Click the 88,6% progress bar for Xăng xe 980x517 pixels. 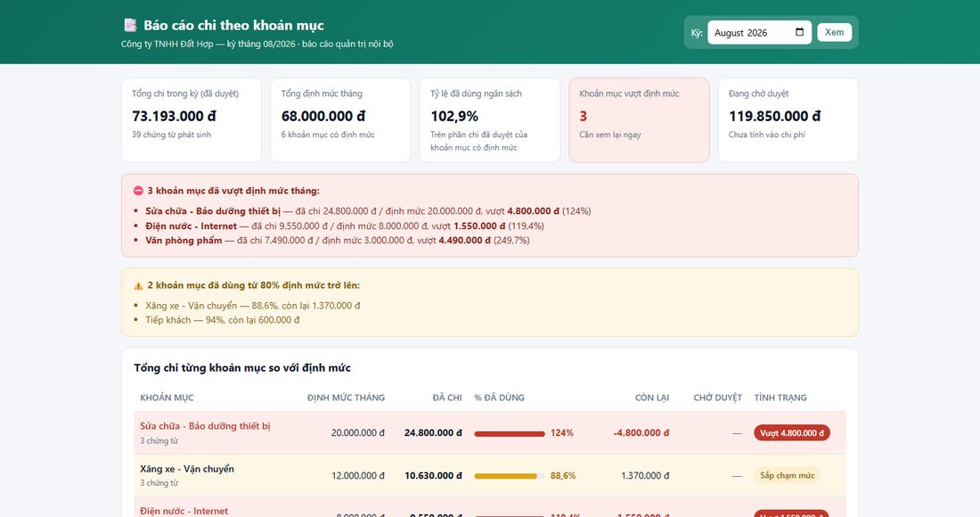pyautogui.click(x=510, y=476)
